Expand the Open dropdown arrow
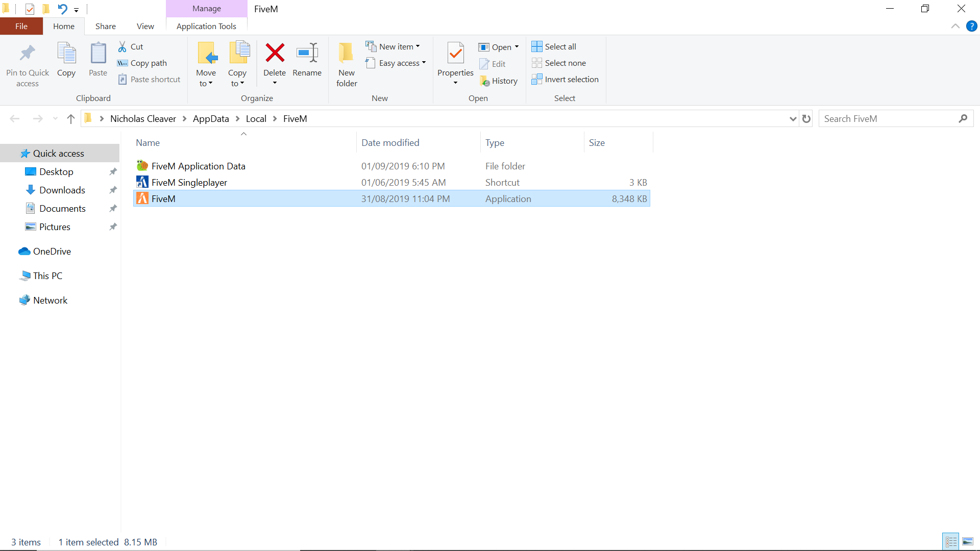Viewport: 980px width, 551px height. point(517,47)
